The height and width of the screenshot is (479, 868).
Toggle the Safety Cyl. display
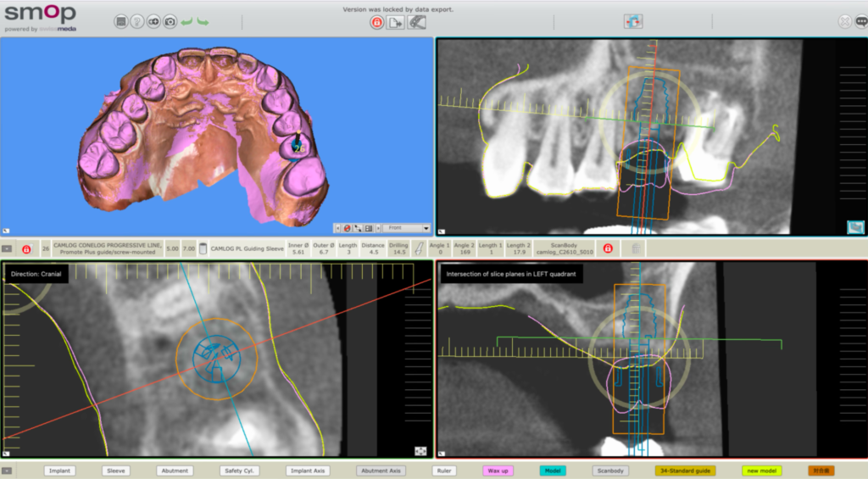click(239, 471)
